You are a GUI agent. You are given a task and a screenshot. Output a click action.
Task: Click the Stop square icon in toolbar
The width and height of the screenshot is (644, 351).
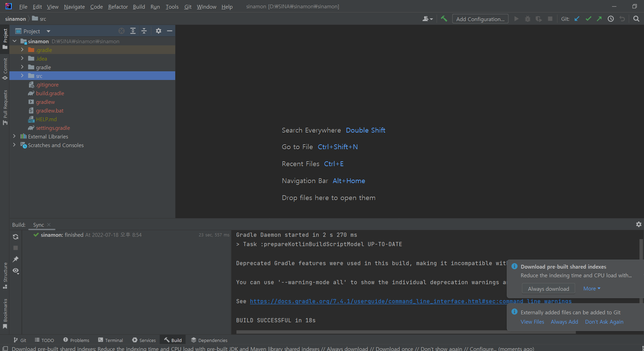[x=550, y=19]
